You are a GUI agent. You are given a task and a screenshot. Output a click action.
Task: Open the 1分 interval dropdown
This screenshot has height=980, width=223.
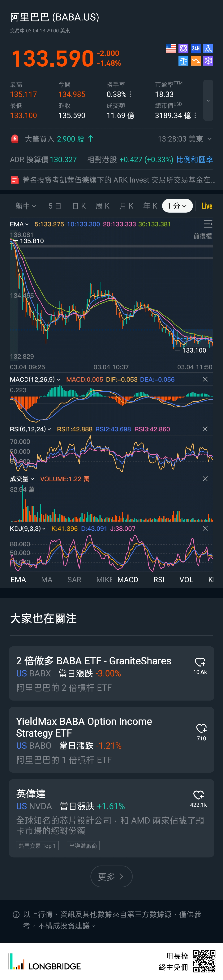pyautogui.click(x=177, y=206)
